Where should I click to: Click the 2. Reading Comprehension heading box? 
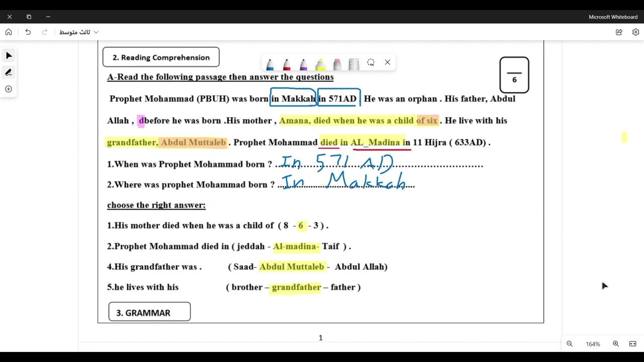(x=161, y=57)
